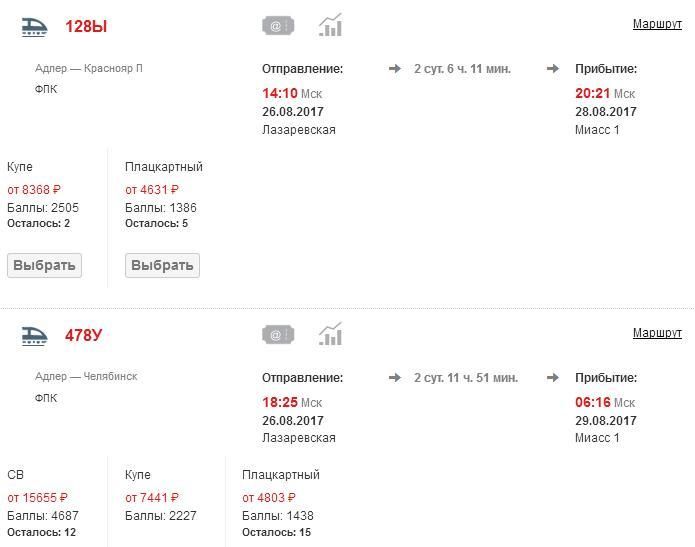The height and width of the screenshot is (547, 695).
Task: Click the e-ticket icon for train 128Ы
Action: coord(277,26)
